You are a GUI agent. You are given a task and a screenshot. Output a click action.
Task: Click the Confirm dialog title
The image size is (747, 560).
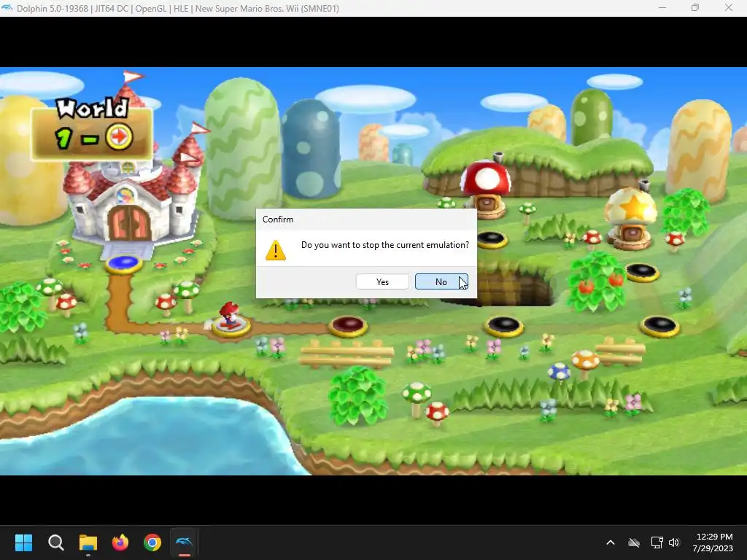click(x=278, y=219)
